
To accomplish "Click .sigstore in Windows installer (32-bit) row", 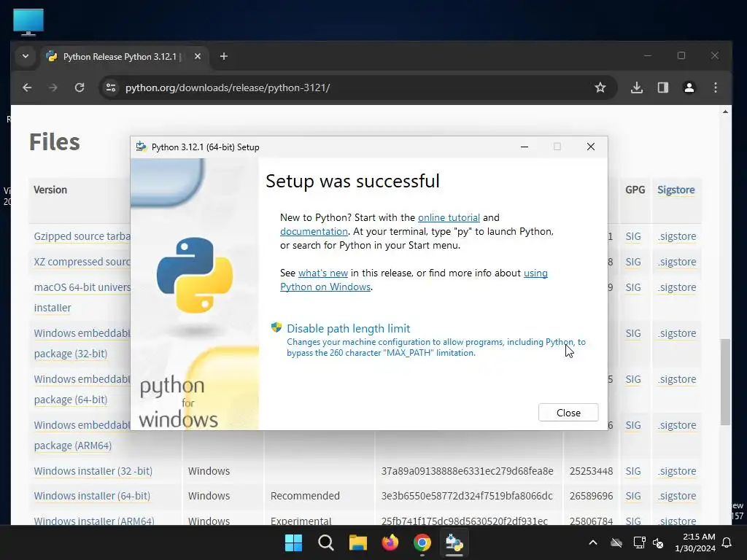I will point(677,471).
